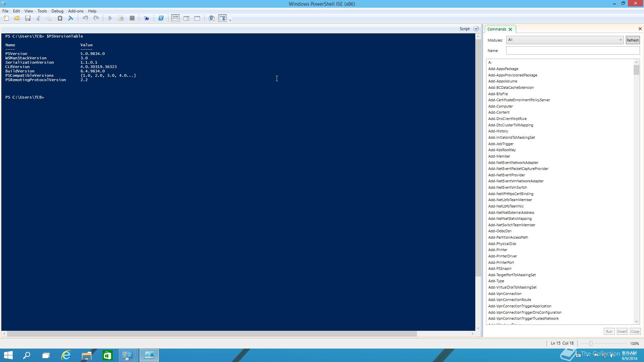Click the Refresh button
644x362 pixels.
633,40
